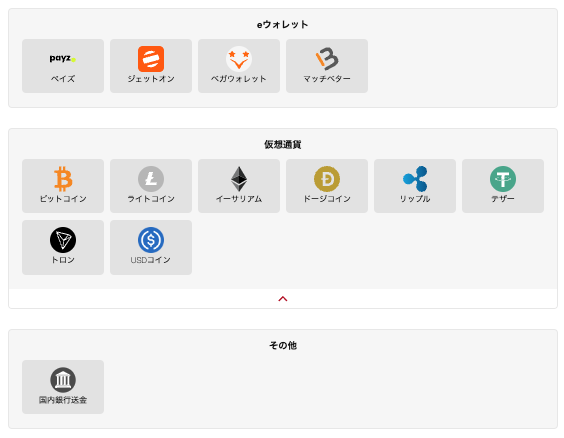
Task: Click the マッチベター label text
Action: point(327,79)
